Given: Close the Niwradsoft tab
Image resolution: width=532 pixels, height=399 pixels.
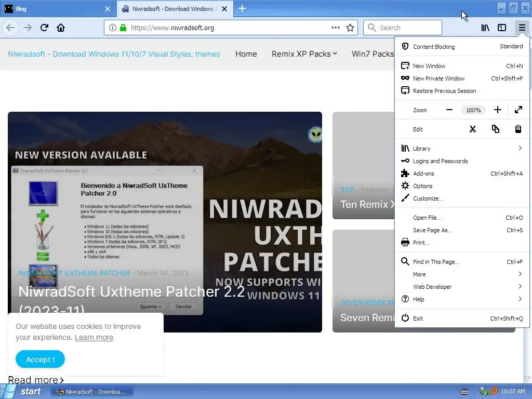Looking at the screenshot, I should point(224,9).
